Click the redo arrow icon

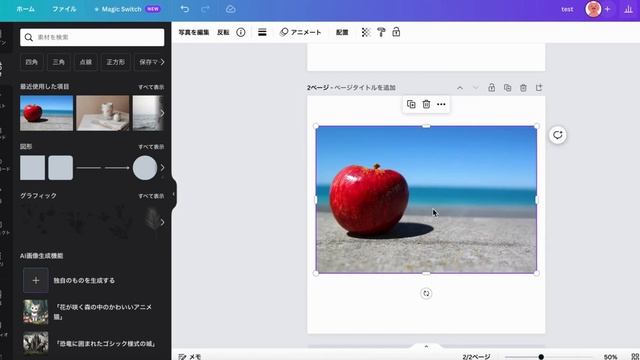click(205, 9)
